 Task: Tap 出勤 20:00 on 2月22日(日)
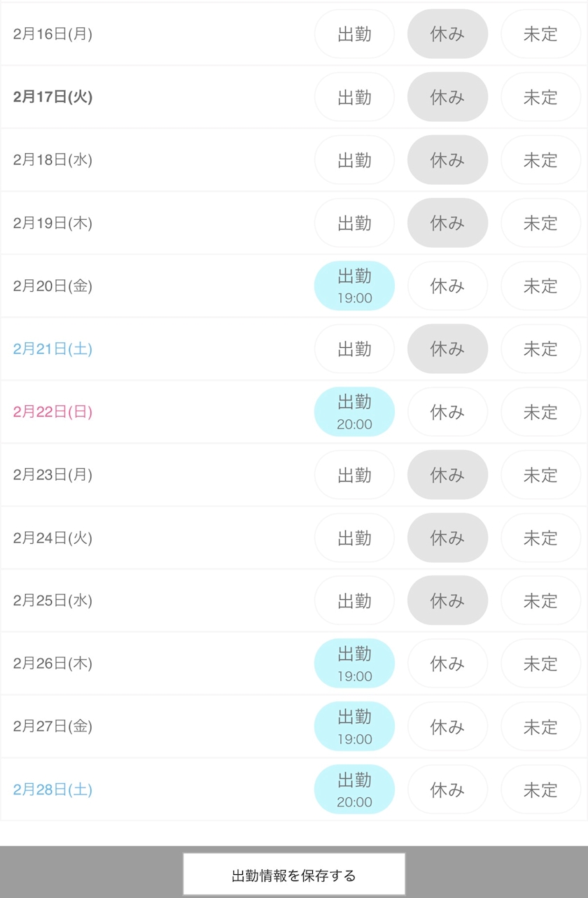click(x=354, y=412)
